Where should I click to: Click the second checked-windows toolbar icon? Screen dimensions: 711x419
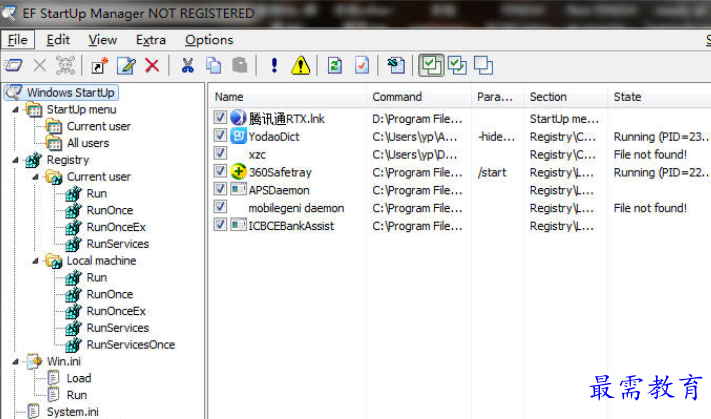(457, 66)
